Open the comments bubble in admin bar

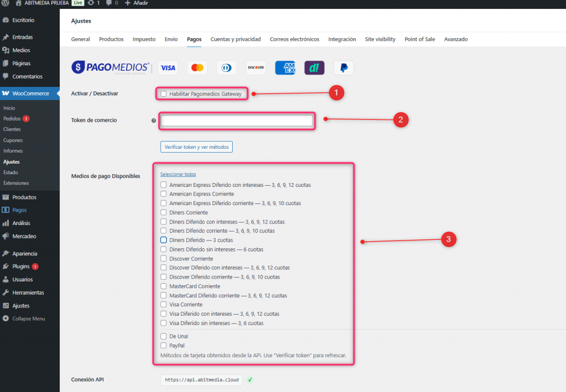pyautogui.click(x=108, y=3)
